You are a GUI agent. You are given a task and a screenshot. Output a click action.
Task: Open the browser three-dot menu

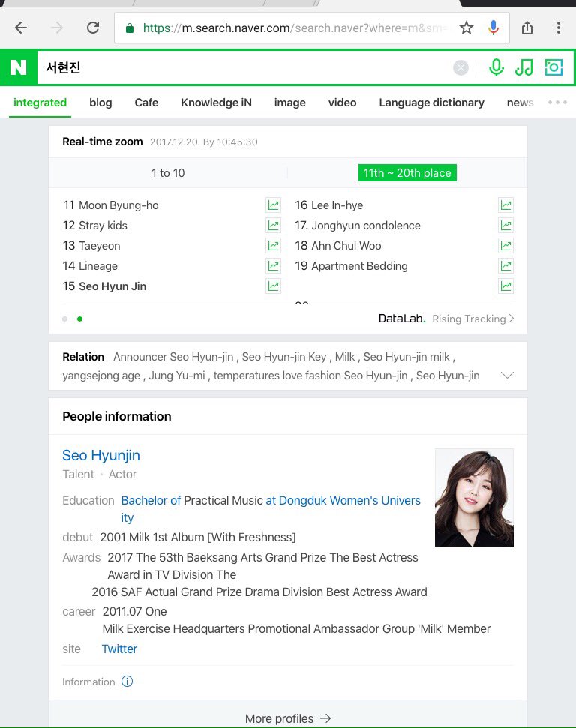pos(558,28)
